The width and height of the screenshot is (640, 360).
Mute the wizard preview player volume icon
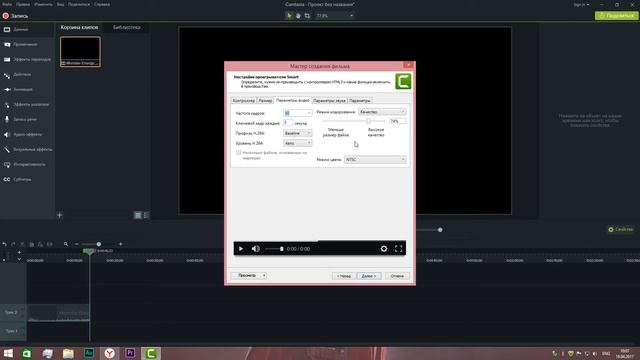click(x=256, y=249)
